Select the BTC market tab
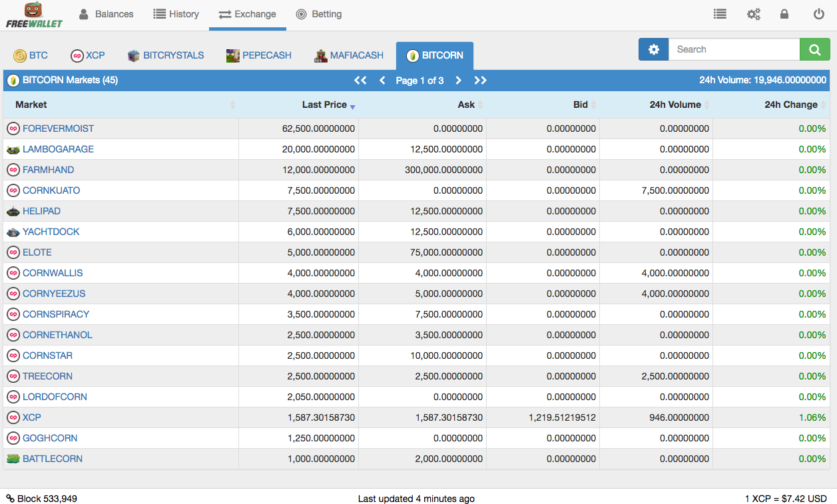The image size is (837, 504). coord(31,55)
